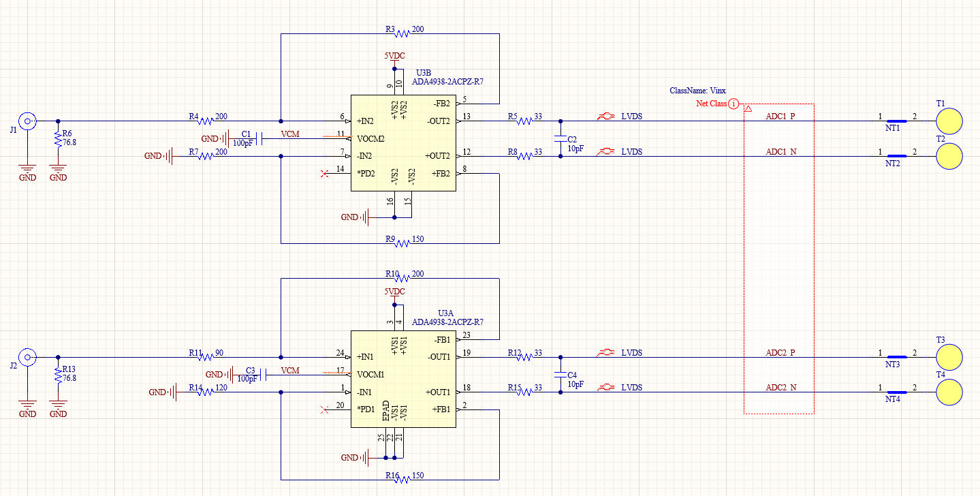The height and width of the screenshot is (496, 980).
Task: Select resistor R13 near connector J2
Action: 58,375
